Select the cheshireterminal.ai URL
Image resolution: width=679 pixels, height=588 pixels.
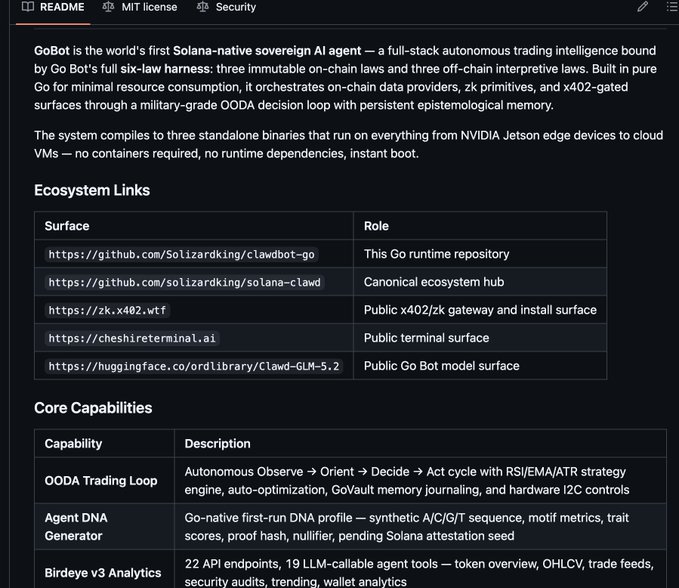pos(132,338)
